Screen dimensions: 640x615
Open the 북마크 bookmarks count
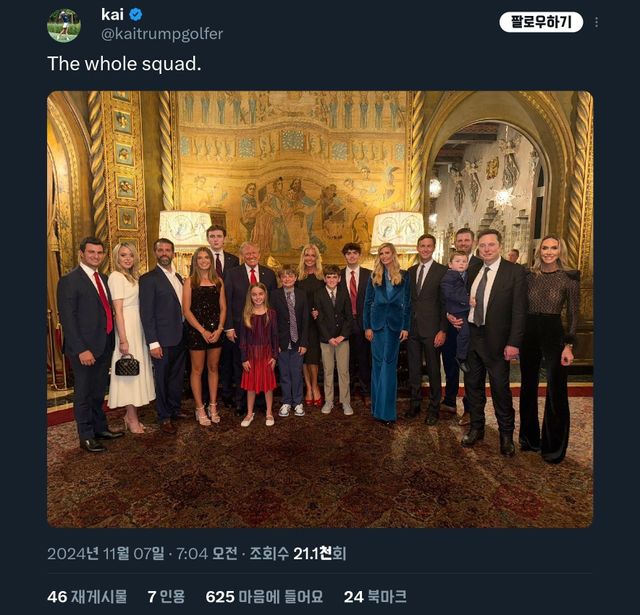tap(387, 596)
